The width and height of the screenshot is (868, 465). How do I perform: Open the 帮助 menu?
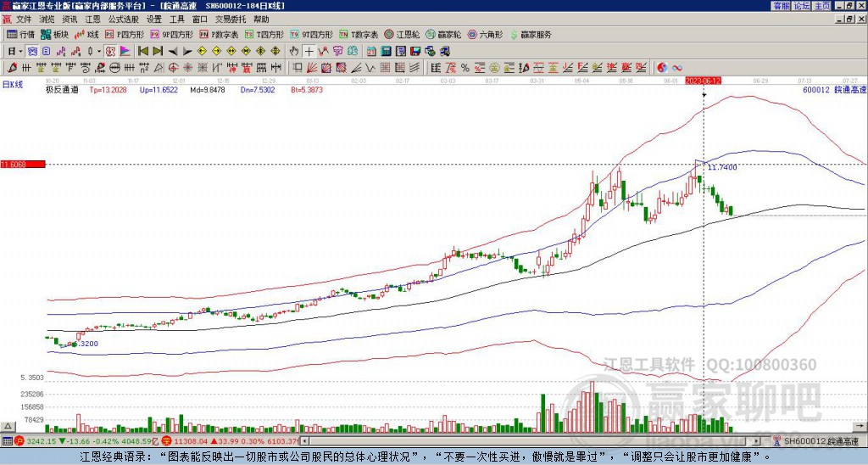(x=261, y=20)
